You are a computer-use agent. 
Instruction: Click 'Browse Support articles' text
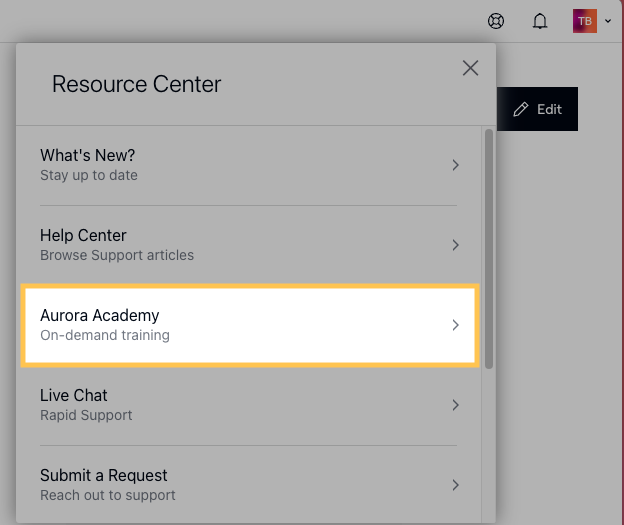(117, 255)
